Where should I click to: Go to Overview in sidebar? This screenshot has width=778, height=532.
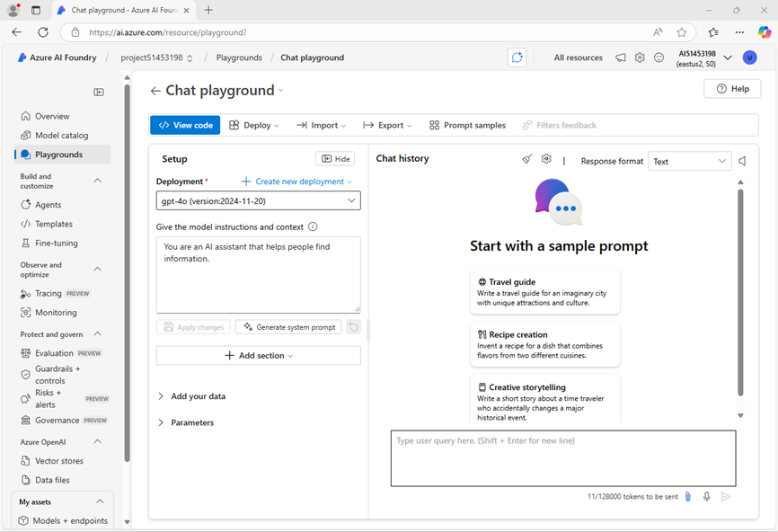tap(52, 116)
